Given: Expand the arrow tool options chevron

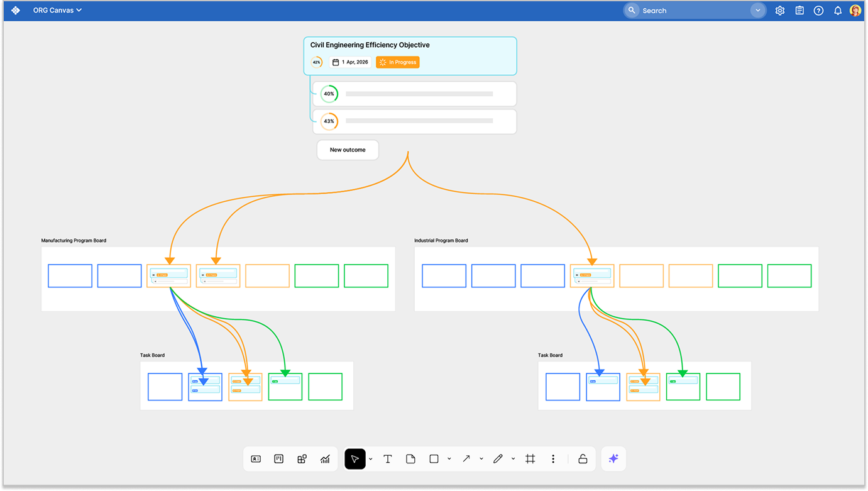Looking at the screenshot, I should tap(481, 459).
